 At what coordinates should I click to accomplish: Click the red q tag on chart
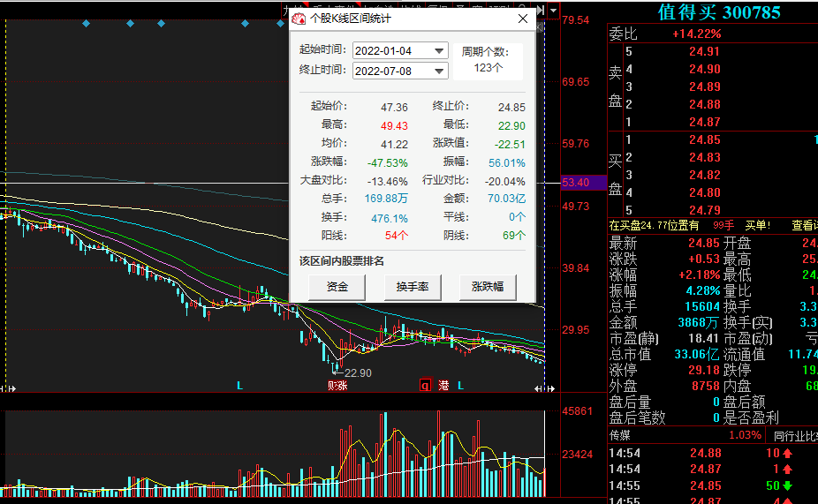[425, 386]
